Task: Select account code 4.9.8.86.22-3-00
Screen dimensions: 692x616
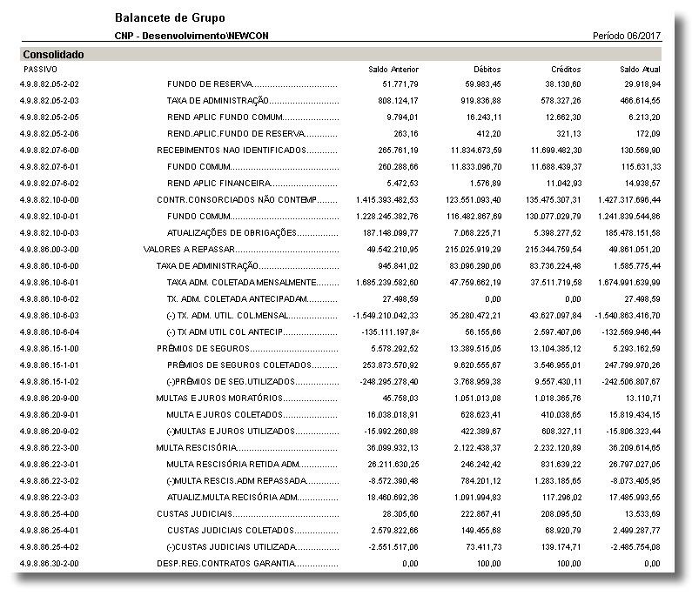Action: 49,448
